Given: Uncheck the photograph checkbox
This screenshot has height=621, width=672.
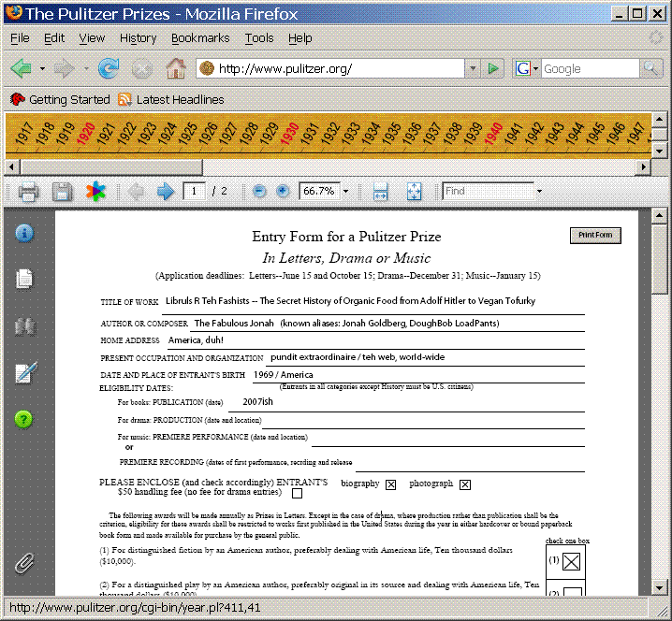Looking at the screenshot, I should pyautogui.click(x=465, y=484).
